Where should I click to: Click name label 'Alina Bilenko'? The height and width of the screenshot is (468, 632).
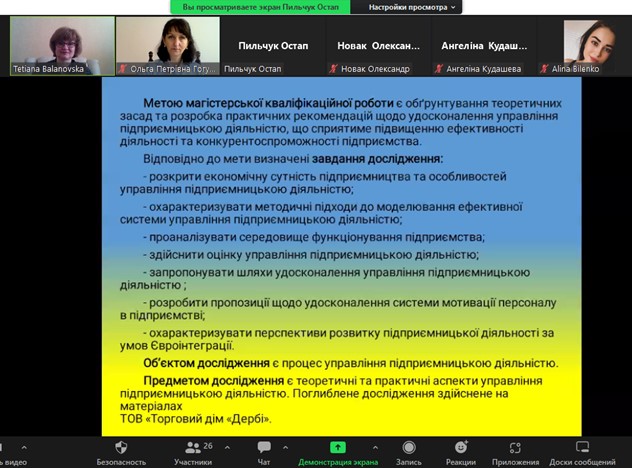(x=575, y=69)
